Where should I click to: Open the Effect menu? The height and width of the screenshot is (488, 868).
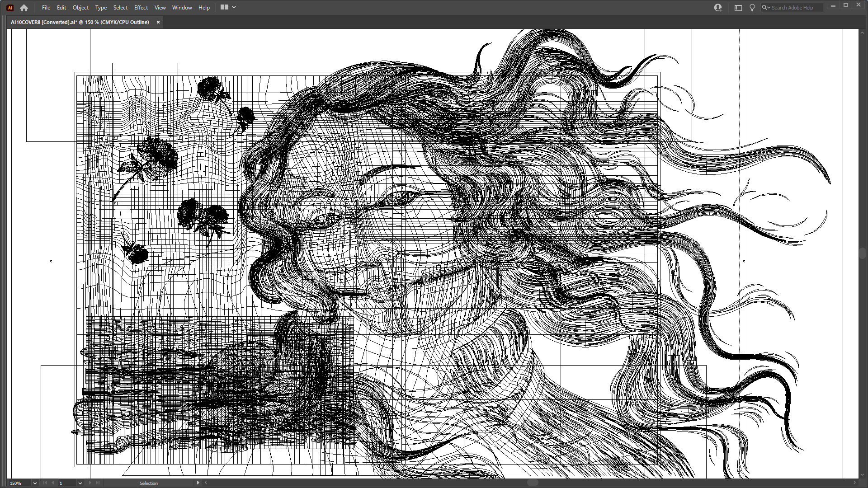click(x=141, y=8)
